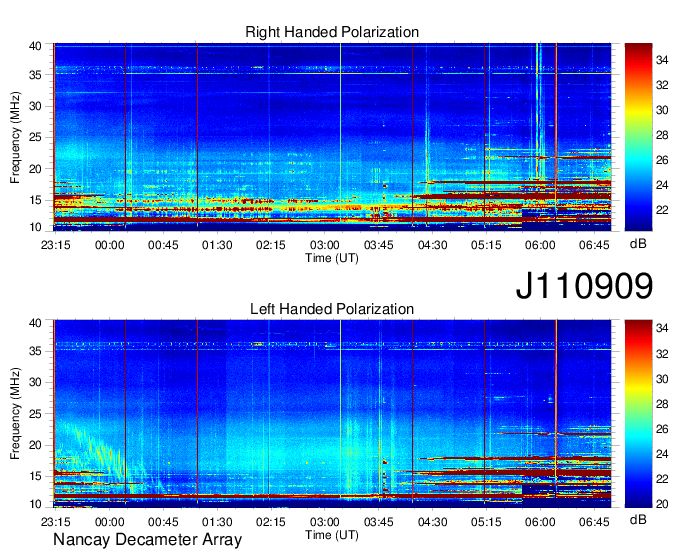
Task: Click the 03:00 time tick on Right Handed plot
Action: [x=324, y=245]
